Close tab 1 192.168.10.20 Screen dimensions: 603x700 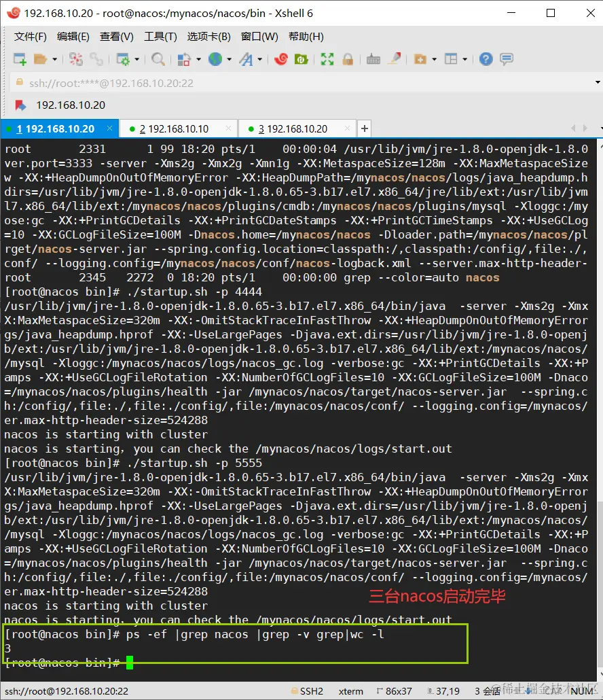(x=110, y=128)
